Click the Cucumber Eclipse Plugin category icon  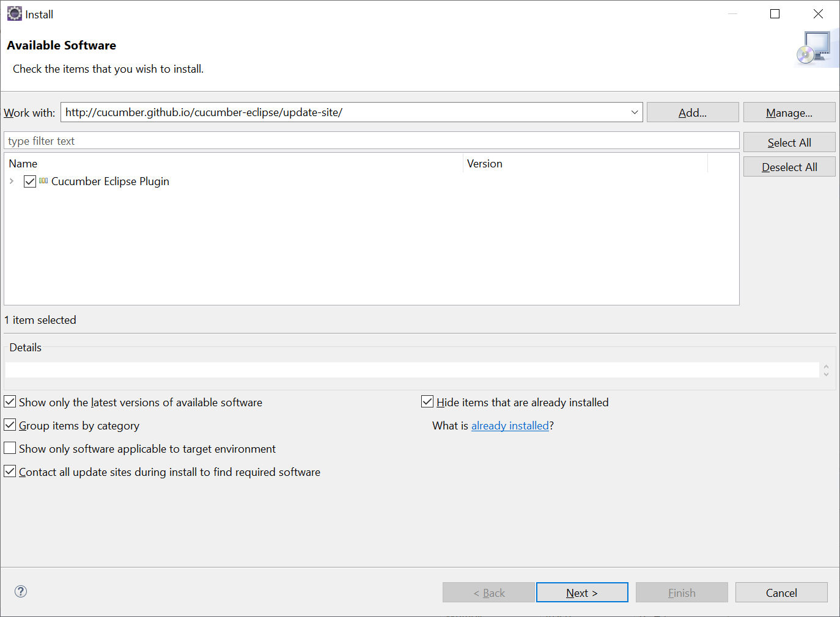tap(43, 181)
